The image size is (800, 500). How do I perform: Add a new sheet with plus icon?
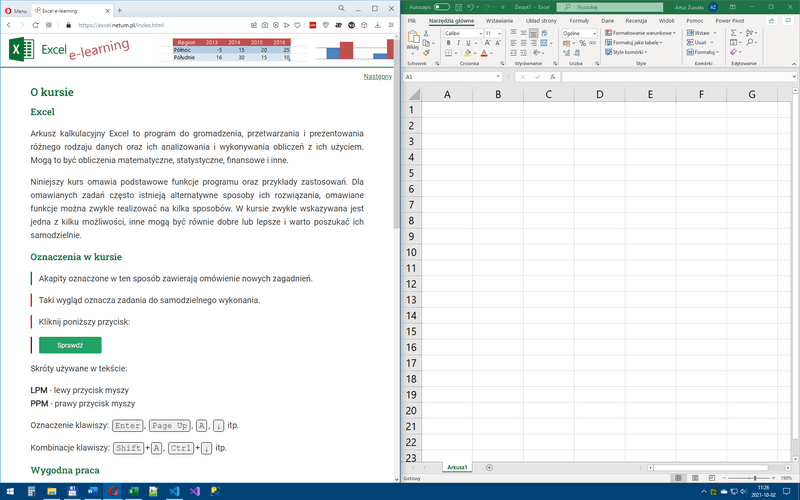tap(489, 467)
